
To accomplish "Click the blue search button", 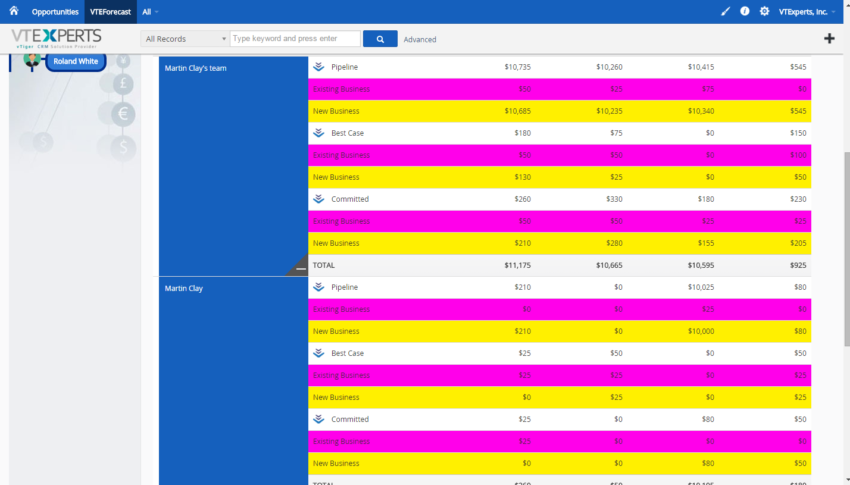I will 380,38.
